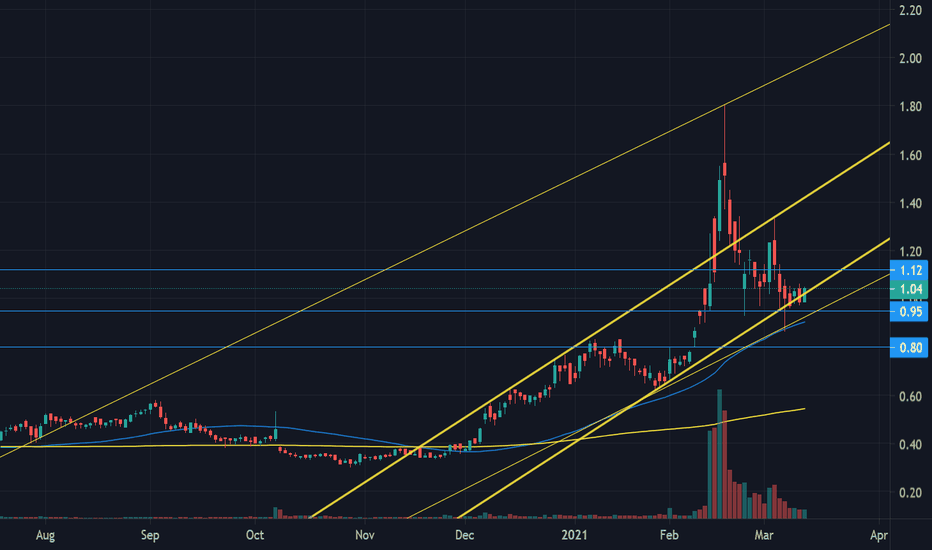Select the tallest green volume bar in February

point(719,454)
